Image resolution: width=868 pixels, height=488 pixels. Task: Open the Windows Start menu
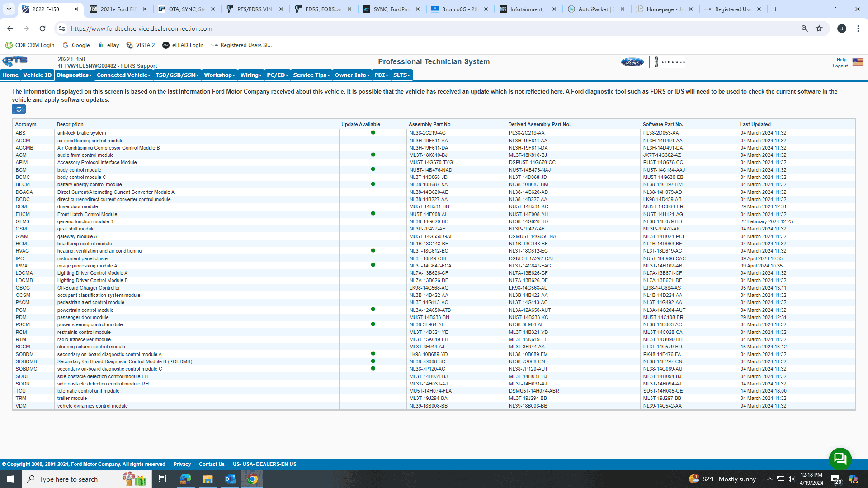(x=11, y=479)
